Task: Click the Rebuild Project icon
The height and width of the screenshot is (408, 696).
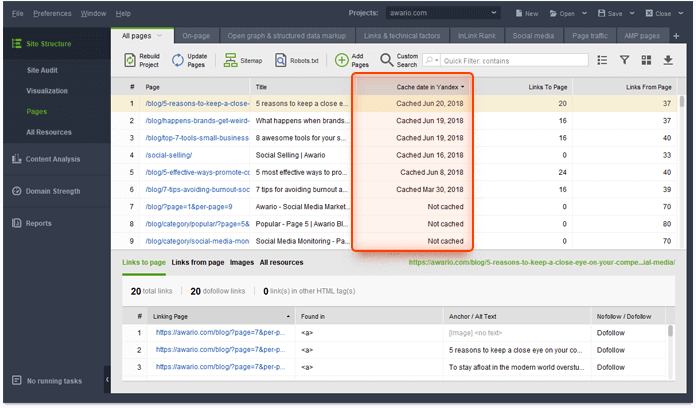Action: (x=130, y=60)
